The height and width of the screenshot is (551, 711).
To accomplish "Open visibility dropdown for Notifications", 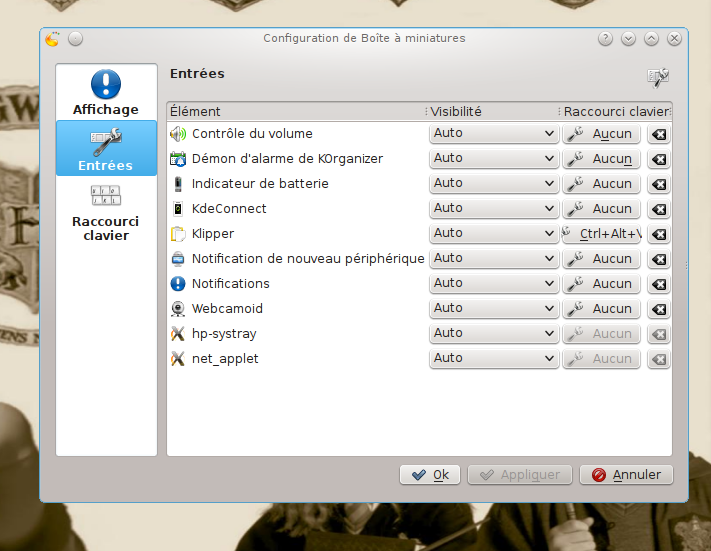I will click(x=494, y=283).
